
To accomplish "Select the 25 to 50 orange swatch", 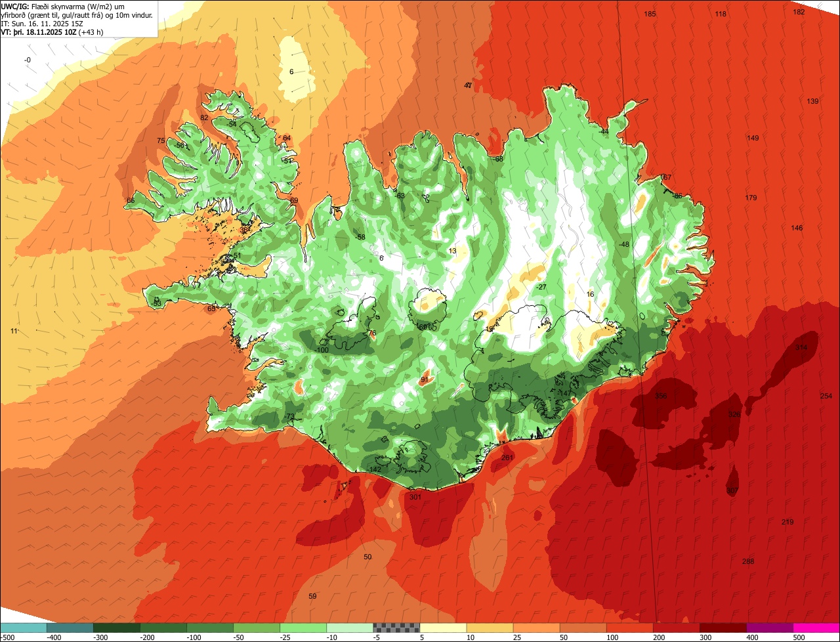I will (x=536, y=628).
